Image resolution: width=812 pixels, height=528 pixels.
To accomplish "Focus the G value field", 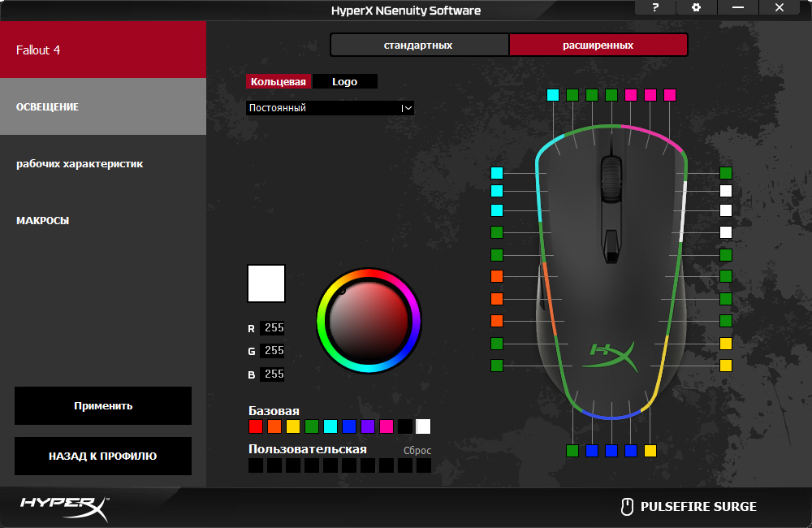I will pos(273,350).
